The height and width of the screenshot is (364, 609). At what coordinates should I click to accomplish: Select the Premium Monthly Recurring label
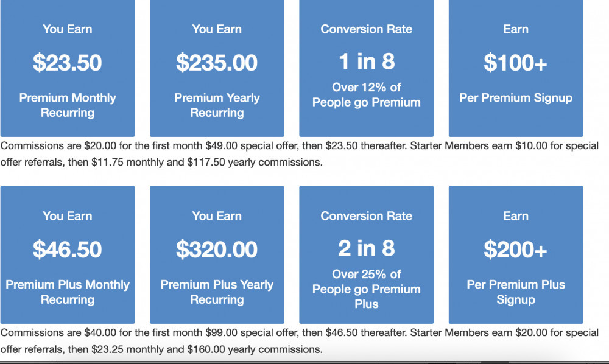pos(68,105)
